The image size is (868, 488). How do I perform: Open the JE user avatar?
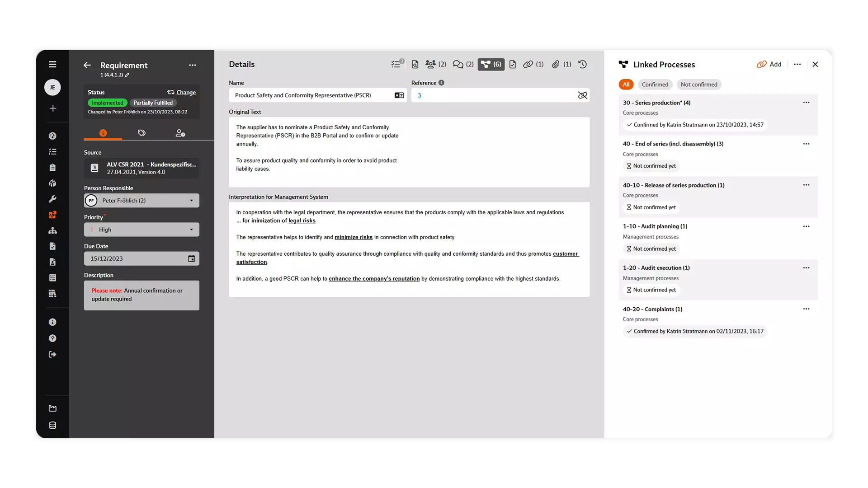click(x=52, y=87)
